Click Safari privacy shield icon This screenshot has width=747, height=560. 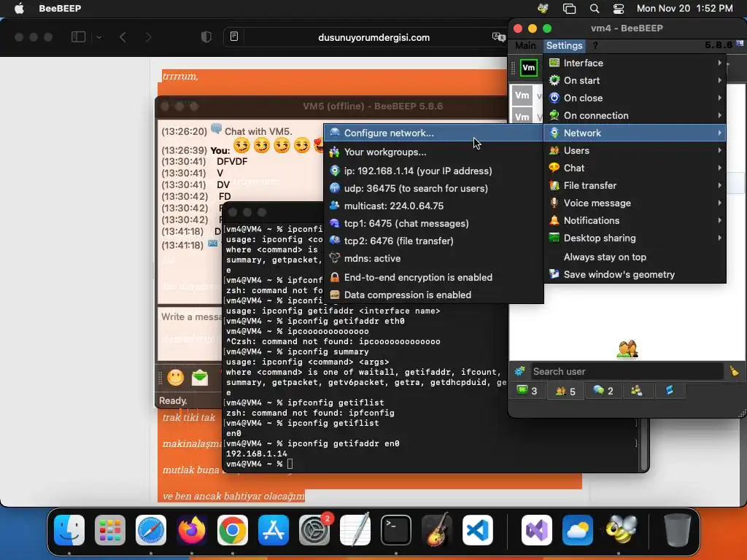[206, 37]
